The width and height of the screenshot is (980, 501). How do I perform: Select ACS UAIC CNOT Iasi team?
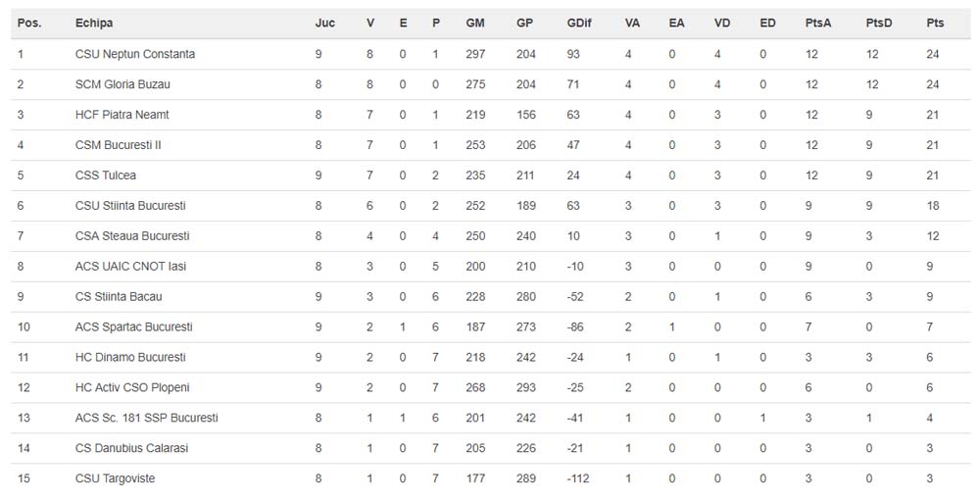click(129, 267)
